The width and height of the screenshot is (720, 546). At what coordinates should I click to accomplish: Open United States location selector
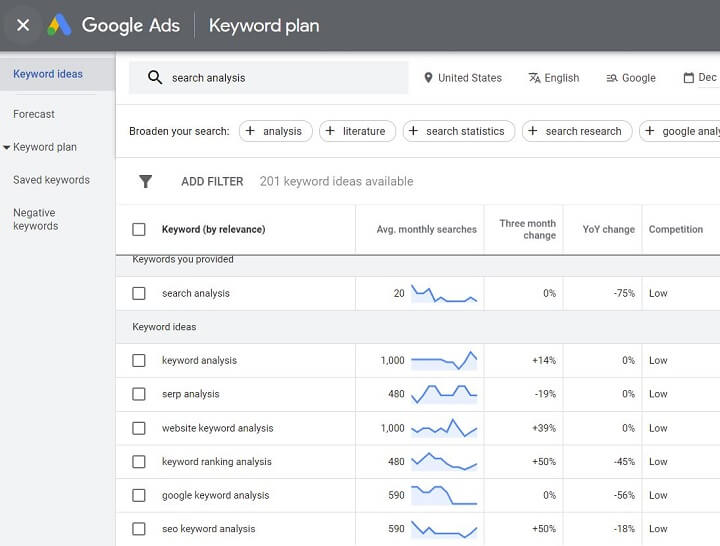pos(463,78)
